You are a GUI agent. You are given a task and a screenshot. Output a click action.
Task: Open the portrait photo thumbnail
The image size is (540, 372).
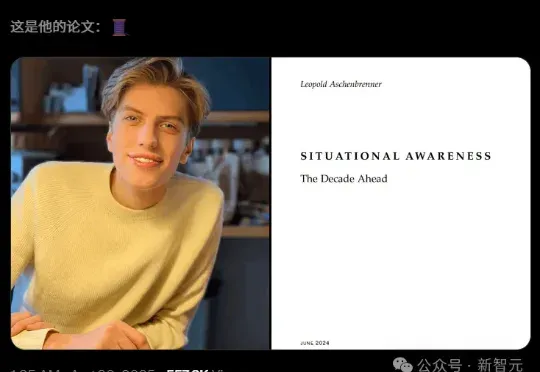tap(140, 203)
